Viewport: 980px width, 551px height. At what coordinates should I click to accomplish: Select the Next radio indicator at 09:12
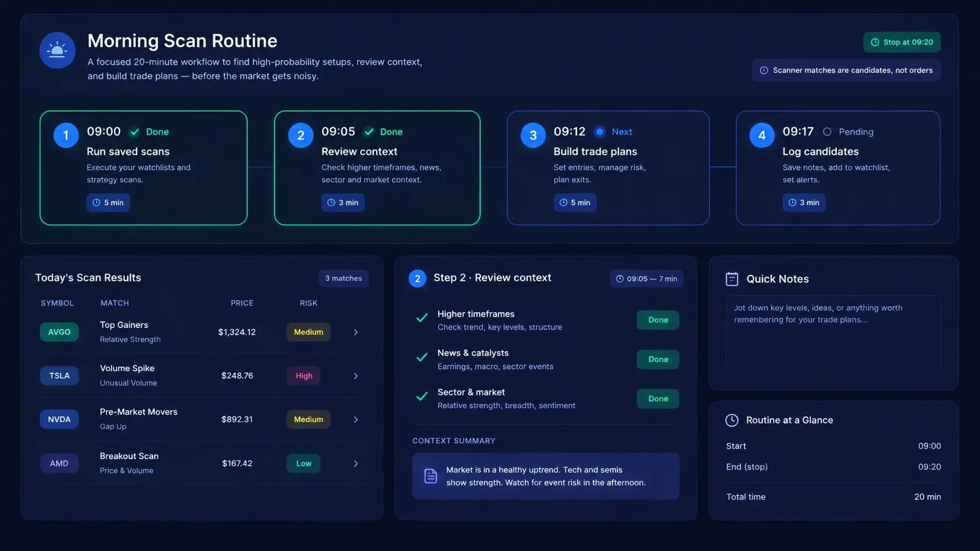coord(600,132)
